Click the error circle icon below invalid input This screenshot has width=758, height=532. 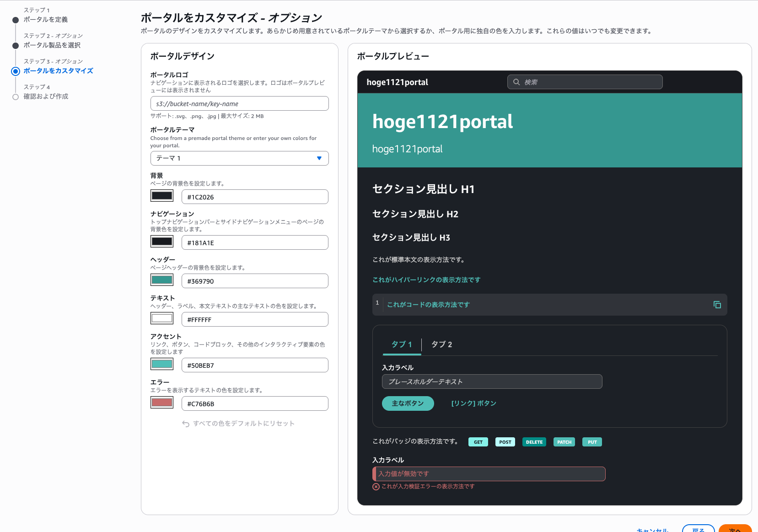coord(376,487)
